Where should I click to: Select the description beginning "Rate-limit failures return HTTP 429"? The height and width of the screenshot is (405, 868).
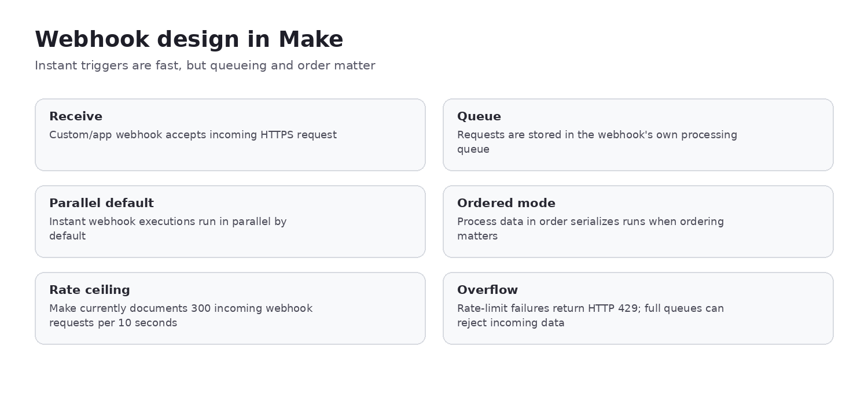590,315
